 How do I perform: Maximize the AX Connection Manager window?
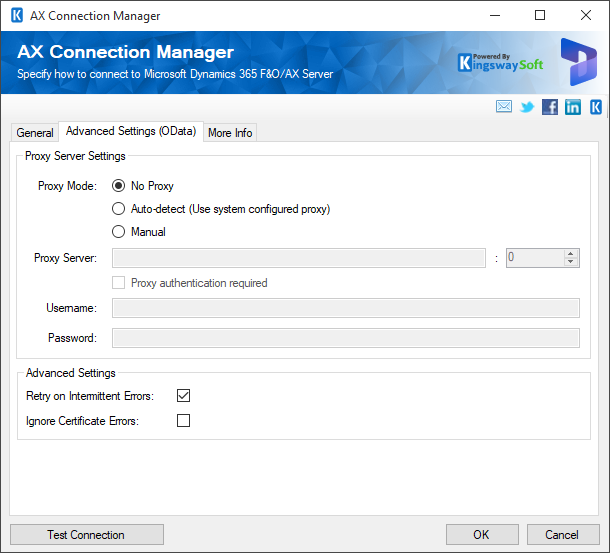tap(540, 16)
